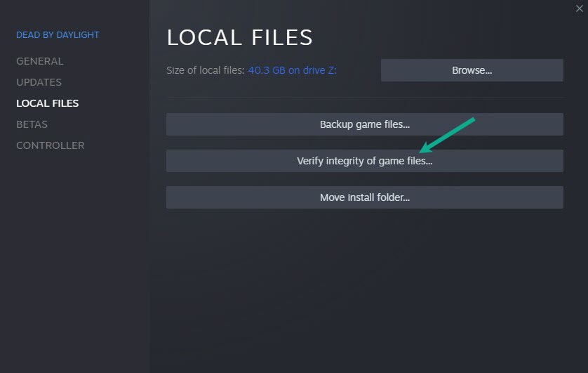Switch to the Updates section
The image size is (588, 373).
(x=39, y=82)
